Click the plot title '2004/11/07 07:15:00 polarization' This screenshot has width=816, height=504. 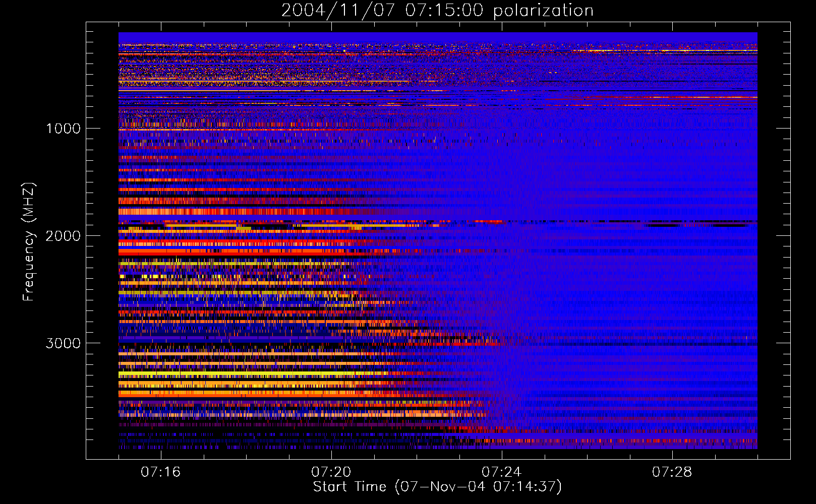pyautogui.click(x=437, y=11)
